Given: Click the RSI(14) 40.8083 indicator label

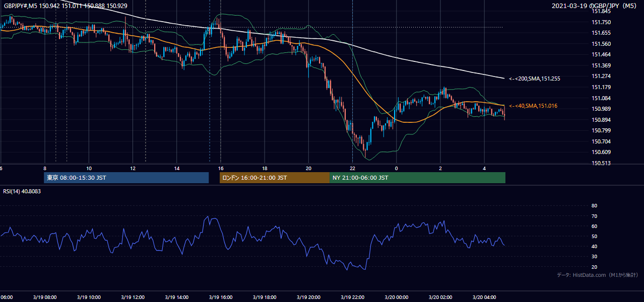Looking at the screenshot, I should 22,191.
